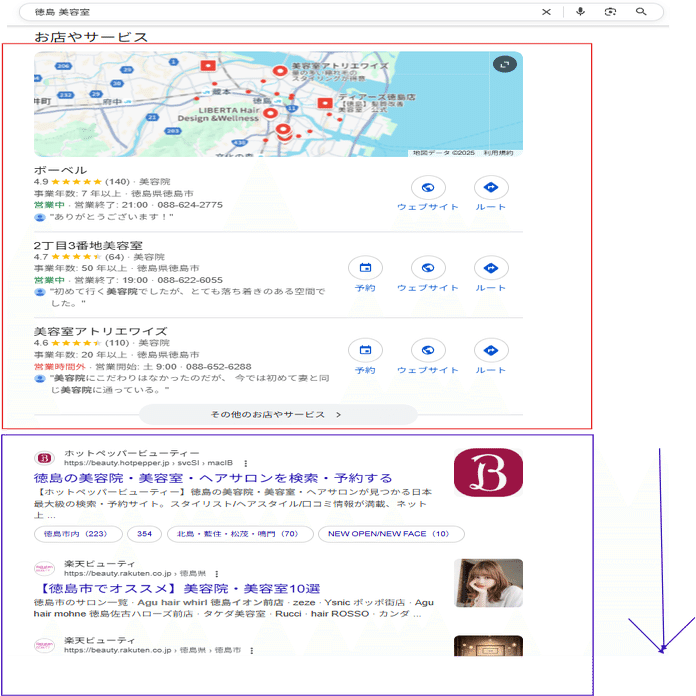Open ボーベル website globe icon

point(428,188)
